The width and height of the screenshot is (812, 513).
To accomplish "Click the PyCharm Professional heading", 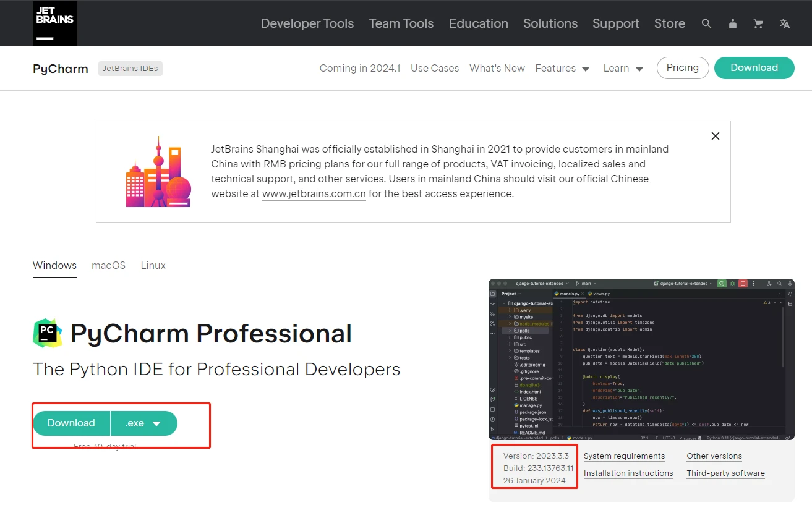I will [211, 334].
